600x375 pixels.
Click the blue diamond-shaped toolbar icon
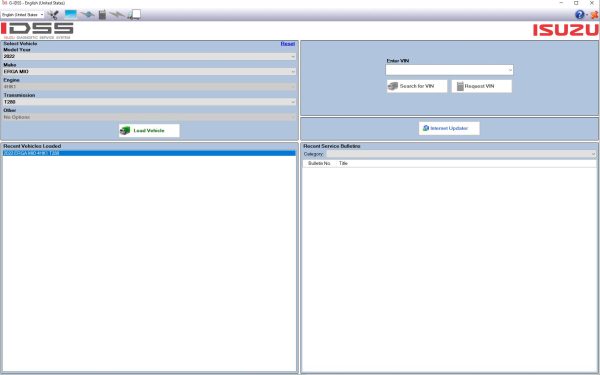tap(88, 15)
